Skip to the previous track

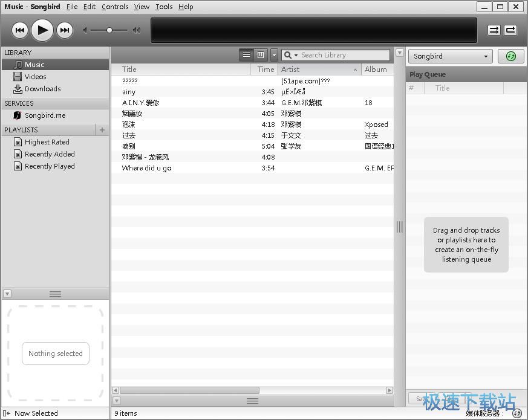coord(20,30)
